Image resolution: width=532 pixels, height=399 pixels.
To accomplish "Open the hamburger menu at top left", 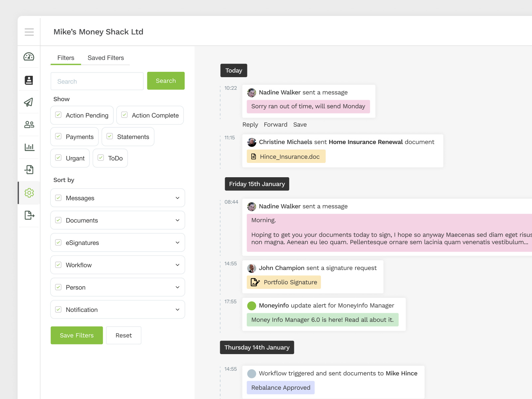I will click(29, 32).
